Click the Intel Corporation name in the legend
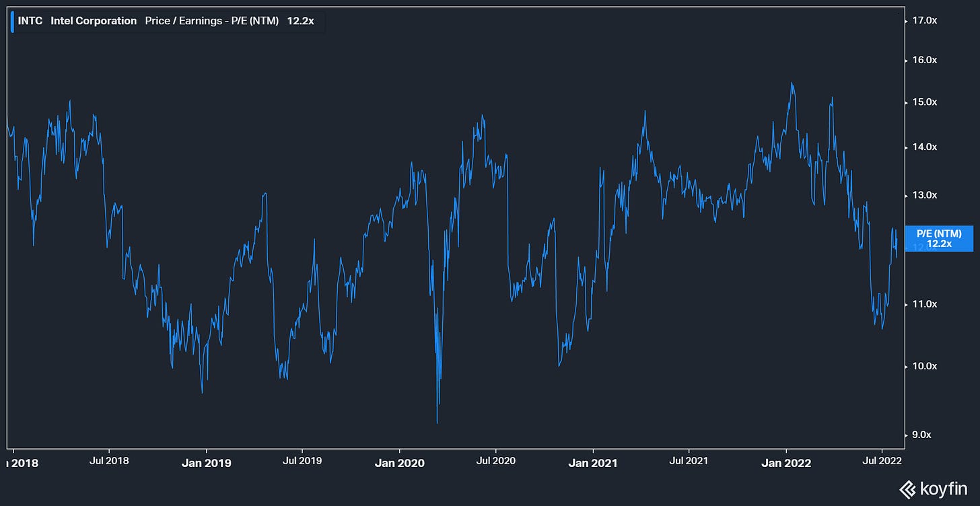The width and height of the screenshot is (980, 506). (x=94, y=21)
